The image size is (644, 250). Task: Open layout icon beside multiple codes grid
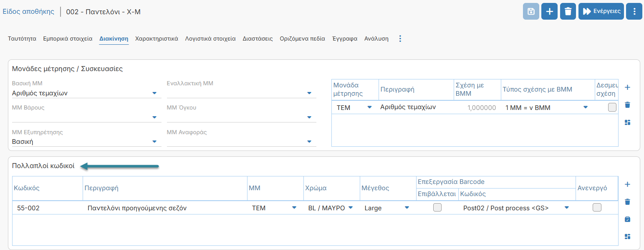pos(627,237)
